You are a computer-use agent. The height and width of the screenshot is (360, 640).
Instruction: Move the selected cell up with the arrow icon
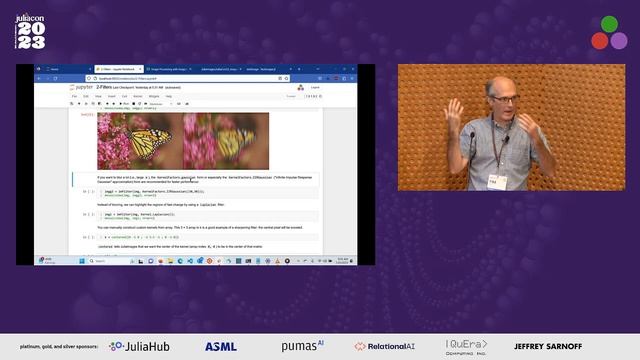(x=107, y=104)
